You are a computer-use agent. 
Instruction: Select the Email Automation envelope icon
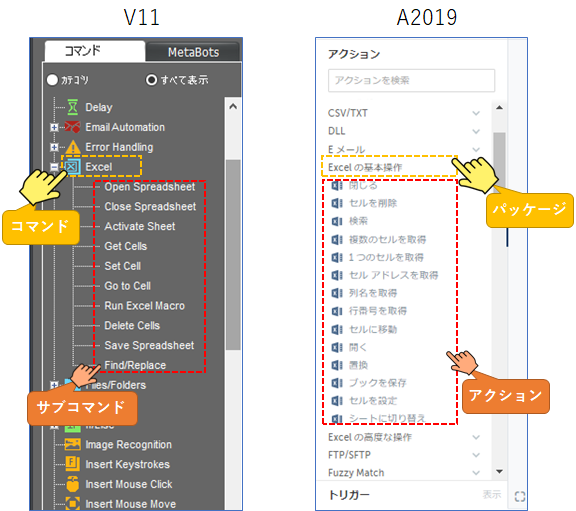73,127
